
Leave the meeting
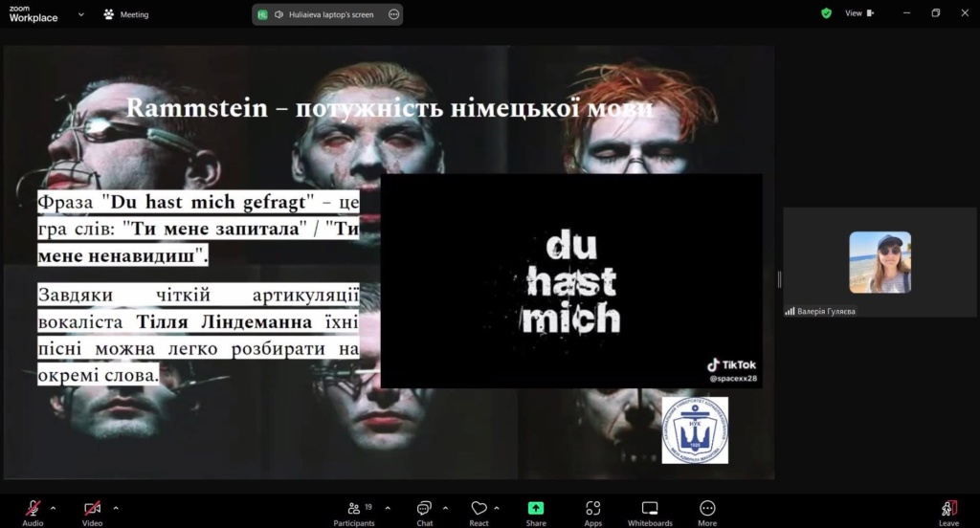pyautogui.click(x=948, y=513)
